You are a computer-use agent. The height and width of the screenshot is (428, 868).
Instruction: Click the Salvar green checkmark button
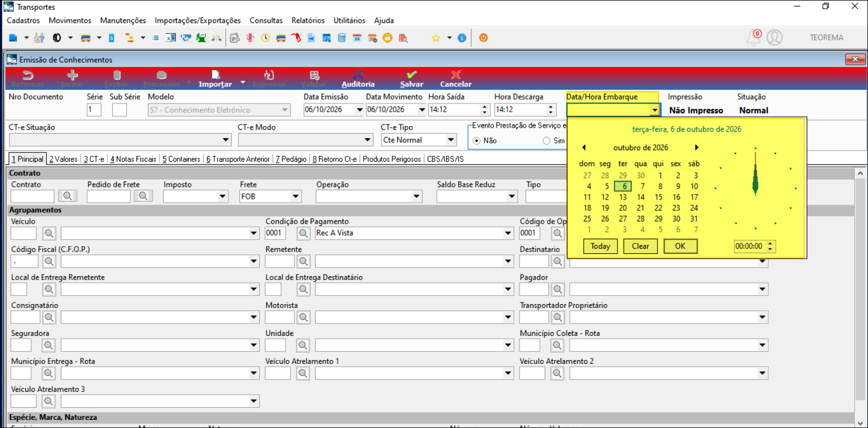coord(412,79)
